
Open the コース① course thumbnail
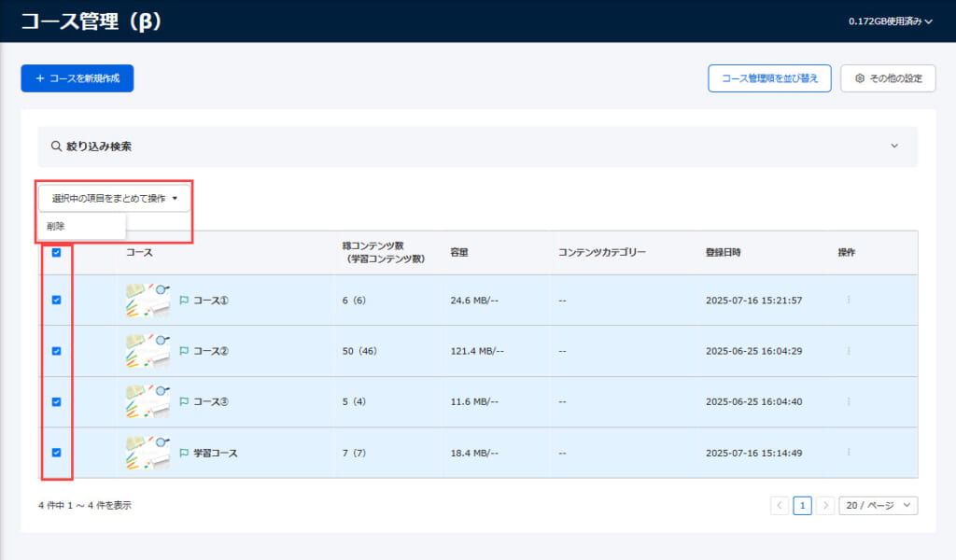(148, 300)
